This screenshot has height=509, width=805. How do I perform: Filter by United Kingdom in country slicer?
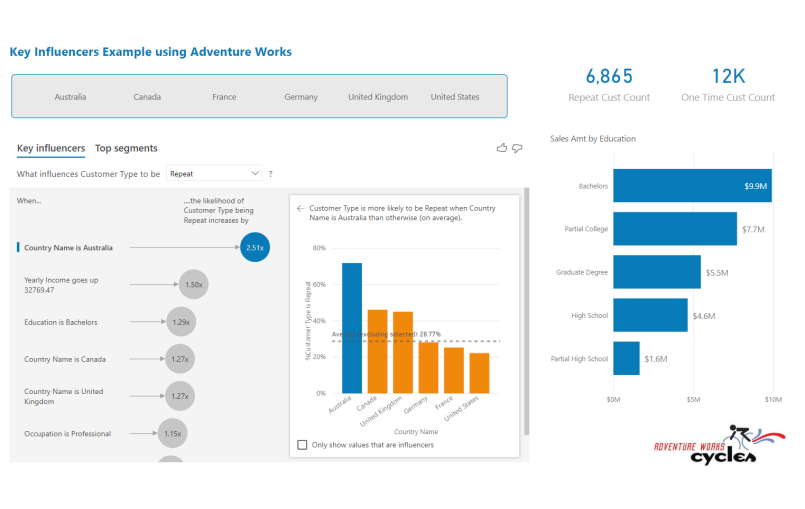tap(378, 97)
